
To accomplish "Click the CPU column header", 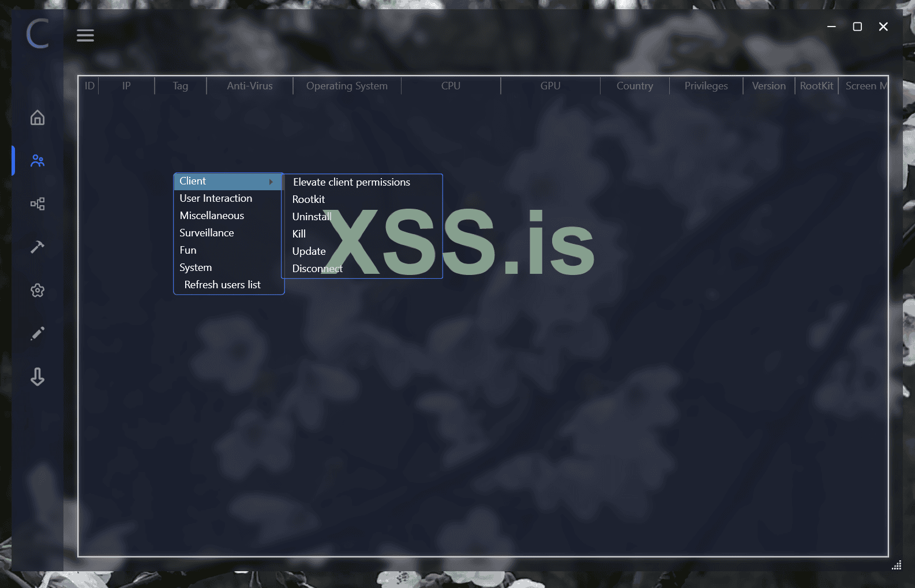I will pyautogui.click(x=451, y=86).
